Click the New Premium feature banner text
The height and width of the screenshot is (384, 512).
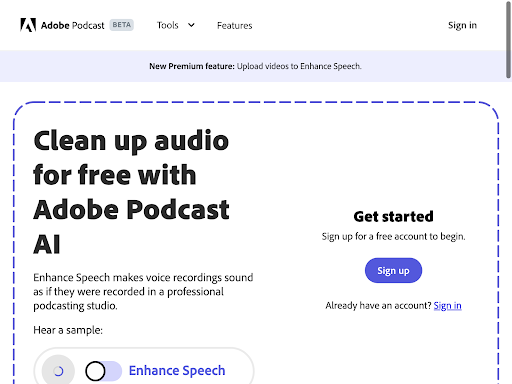(255, 66)
